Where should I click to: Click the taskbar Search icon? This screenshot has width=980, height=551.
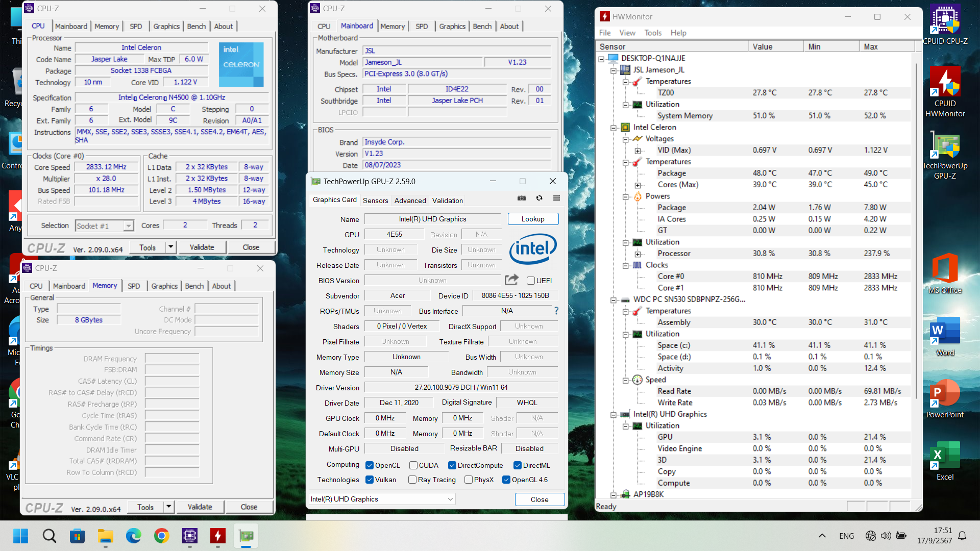click(x=49, y=536)
